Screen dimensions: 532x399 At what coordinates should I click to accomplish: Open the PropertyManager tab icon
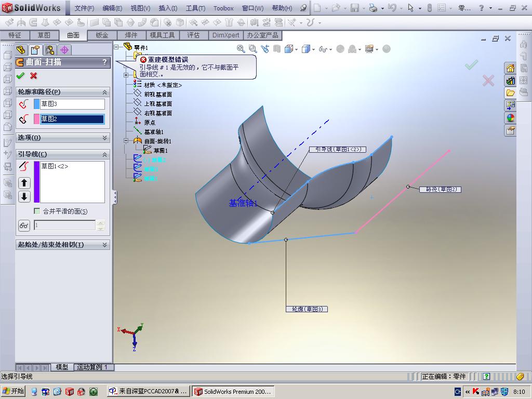(35, 50)
